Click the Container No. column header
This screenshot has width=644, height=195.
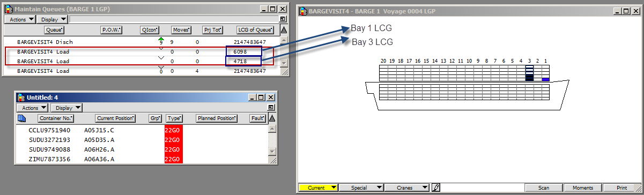(x=55, y=118)
